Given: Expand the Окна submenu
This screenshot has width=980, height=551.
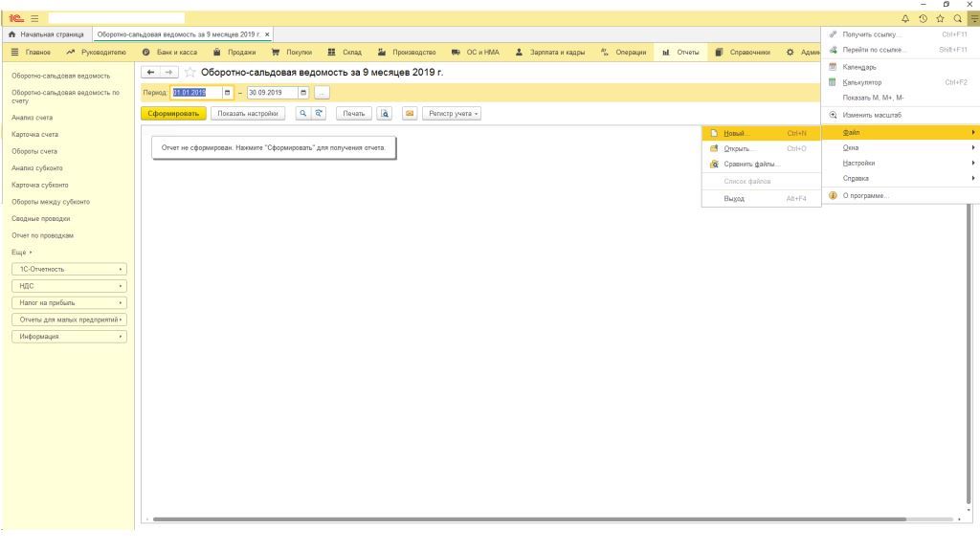Looking at the screenshot, I should [x=901, y=148].
